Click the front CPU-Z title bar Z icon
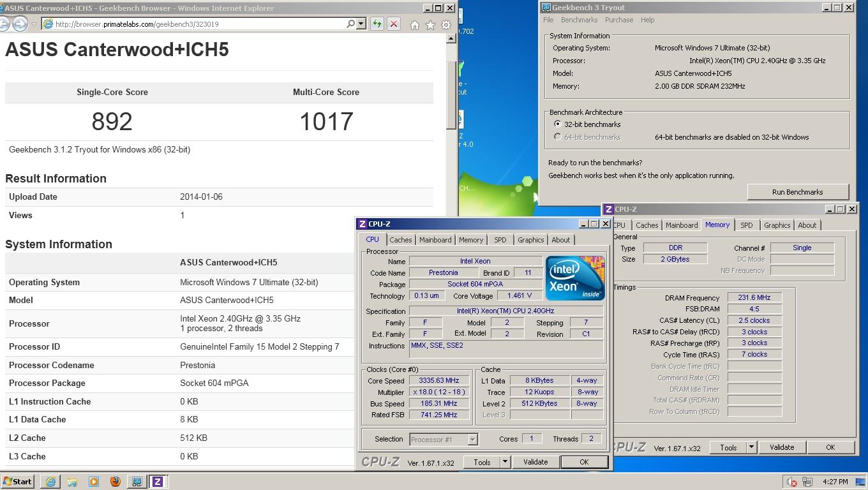 363,224
